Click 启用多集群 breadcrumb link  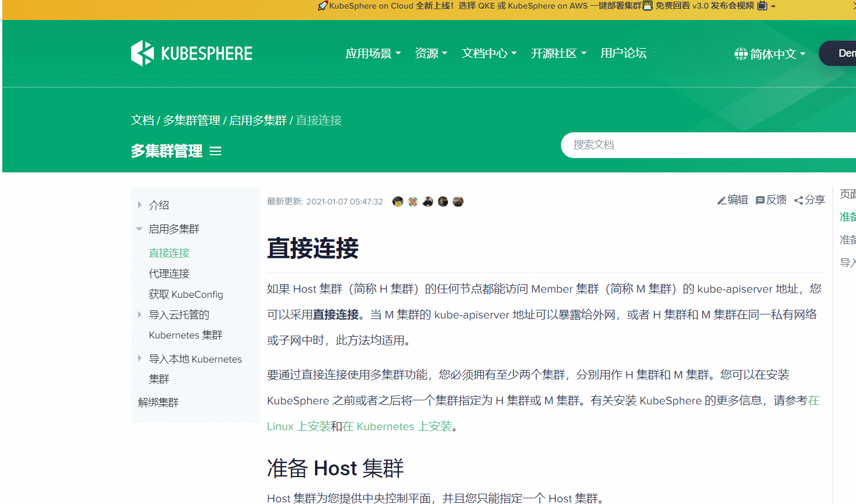click(x=258, y=120)
